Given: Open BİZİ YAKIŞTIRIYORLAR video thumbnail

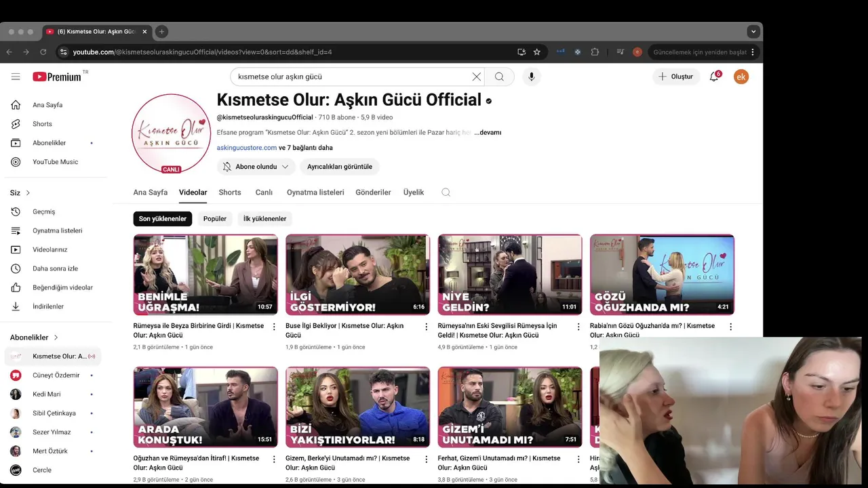Looking at the screenshot, I should [357, 407].
